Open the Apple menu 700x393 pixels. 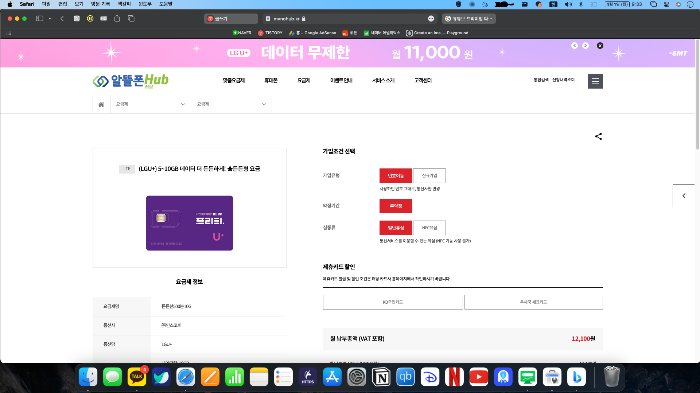[10, 4]
